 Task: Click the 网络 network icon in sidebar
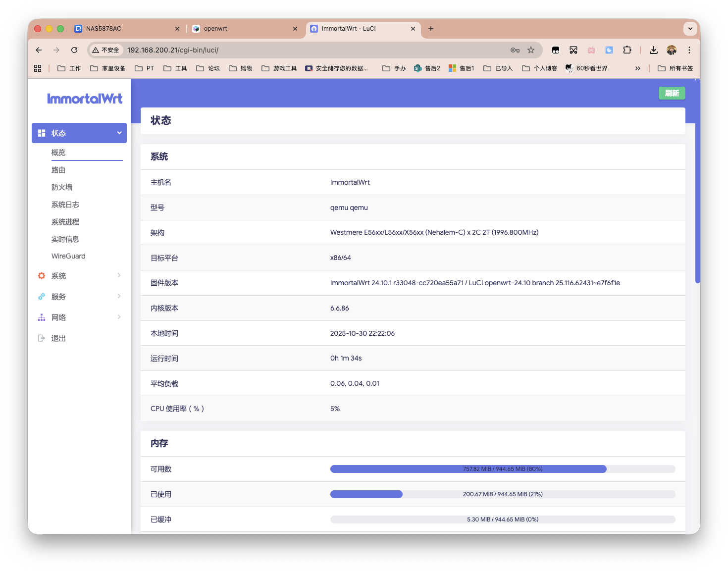[x=42, y=317]
